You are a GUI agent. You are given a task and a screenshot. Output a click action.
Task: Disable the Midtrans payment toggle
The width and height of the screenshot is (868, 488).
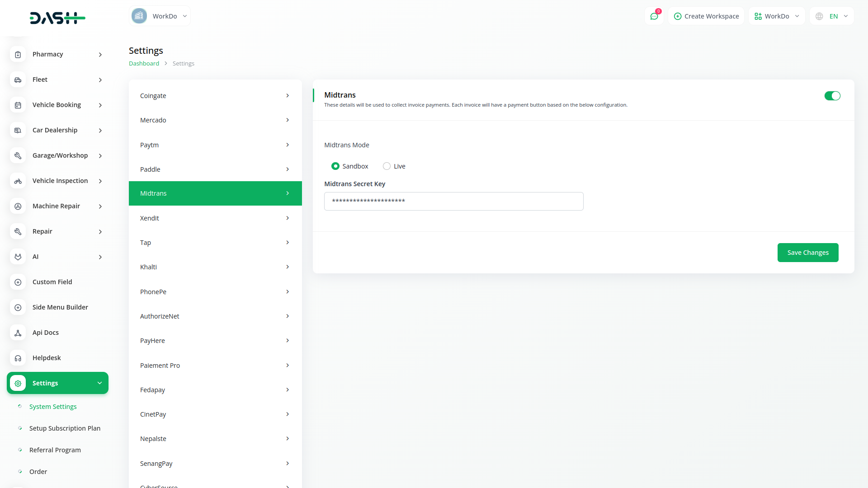[832, 96]
